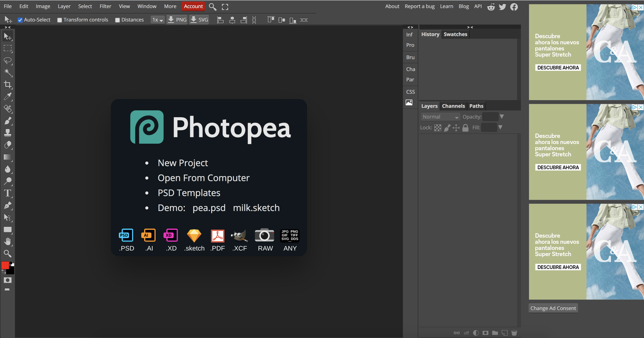Select the Hand tool

(7, 242)
